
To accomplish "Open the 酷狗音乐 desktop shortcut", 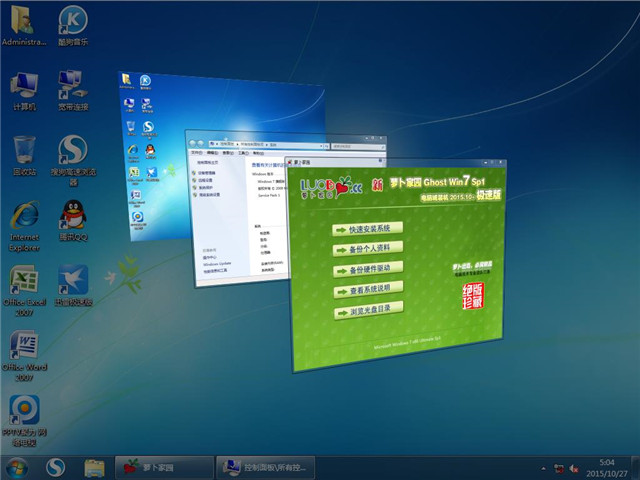I will [x=73, y=24].
